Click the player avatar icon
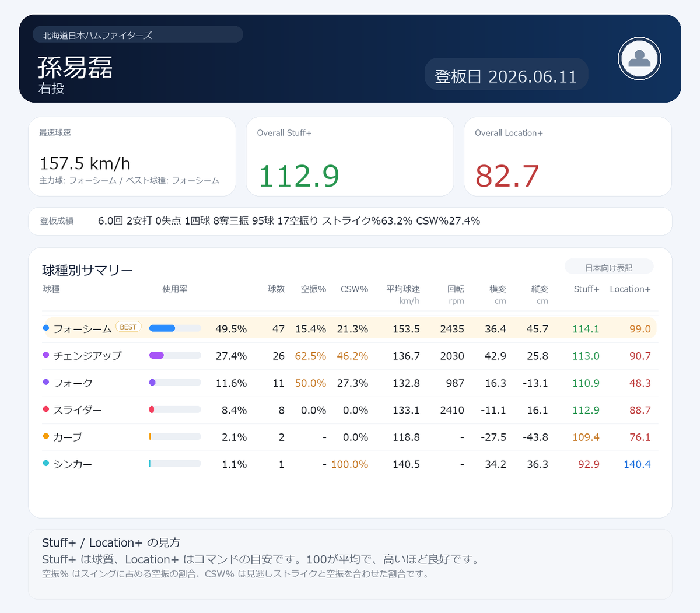The height and width of the screenshot is (613, 700). [639, 59]
